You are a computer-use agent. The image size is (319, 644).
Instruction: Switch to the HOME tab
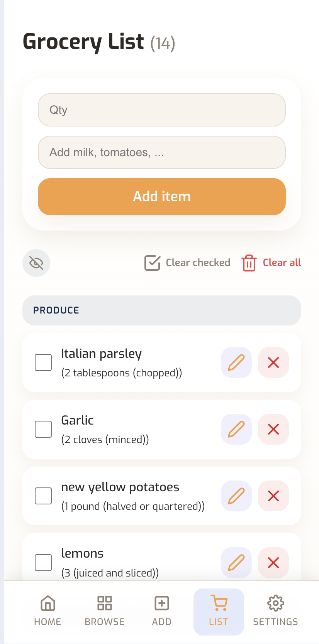tap(47, 611)
